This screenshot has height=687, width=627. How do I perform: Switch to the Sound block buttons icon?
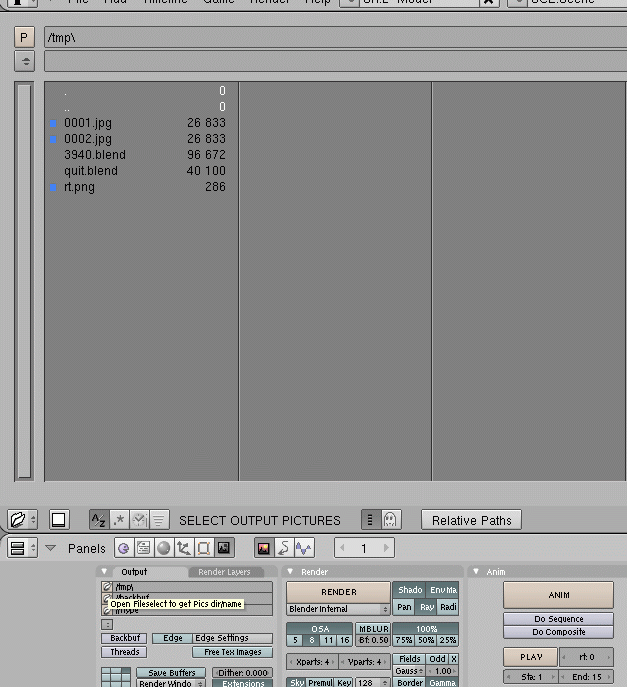303,548
